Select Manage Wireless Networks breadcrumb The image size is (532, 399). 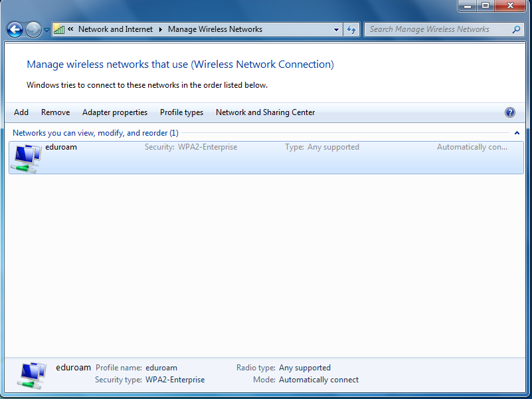coord(215,29)
